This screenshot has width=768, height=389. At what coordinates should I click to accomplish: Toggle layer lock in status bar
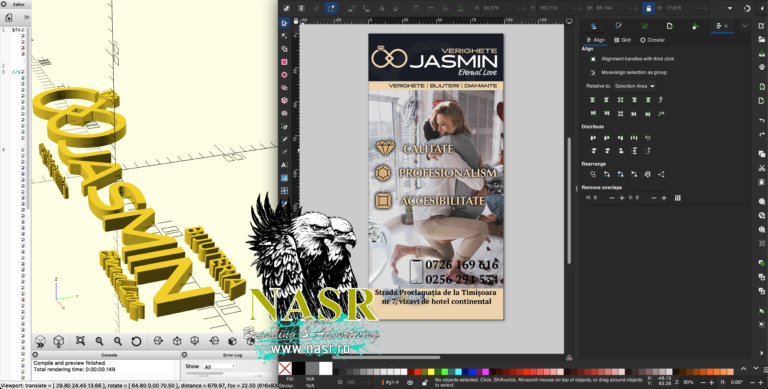[425, 382]
